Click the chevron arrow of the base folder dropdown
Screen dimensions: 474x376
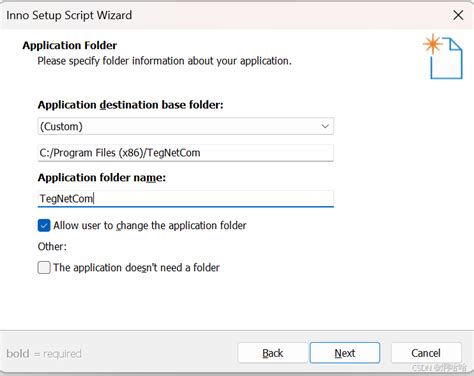[325, 126]
